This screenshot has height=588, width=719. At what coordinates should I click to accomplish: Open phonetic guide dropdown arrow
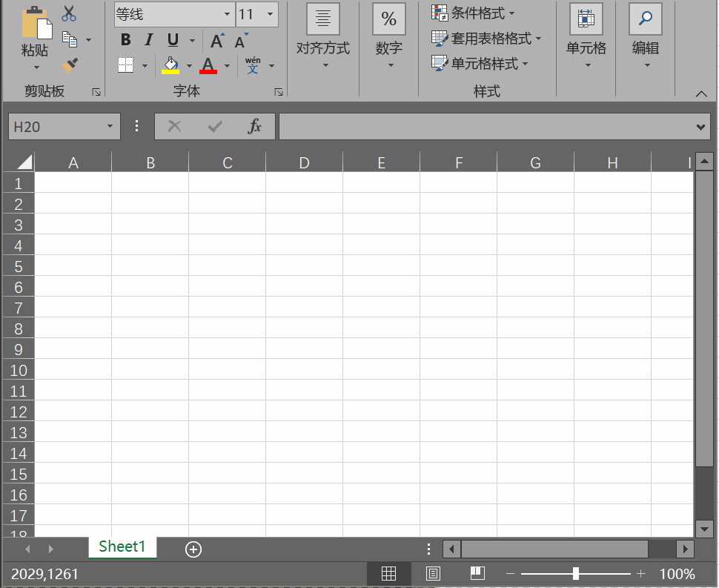coord(271,65)
